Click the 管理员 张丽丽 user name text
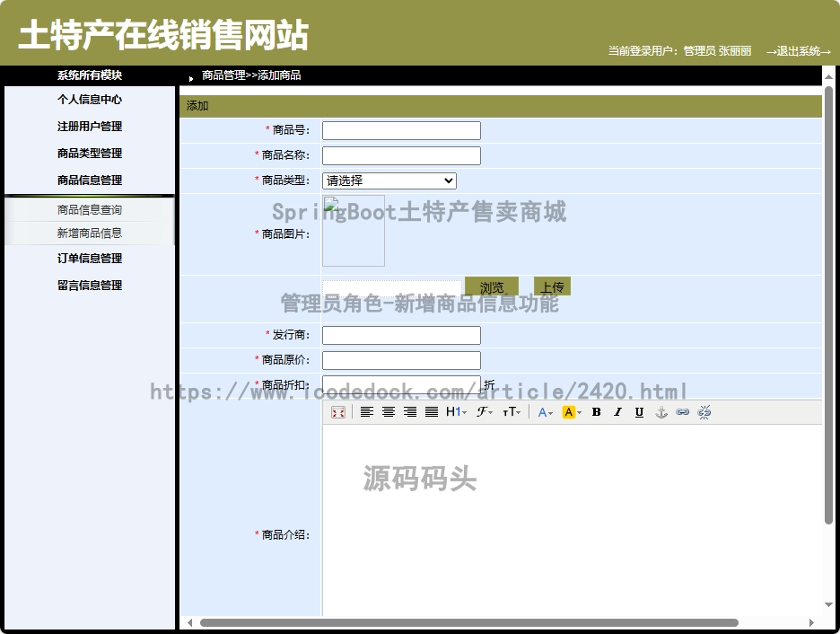Image resolution: width=840 pixels, height=634 pixels. click(x=717, y=51)
